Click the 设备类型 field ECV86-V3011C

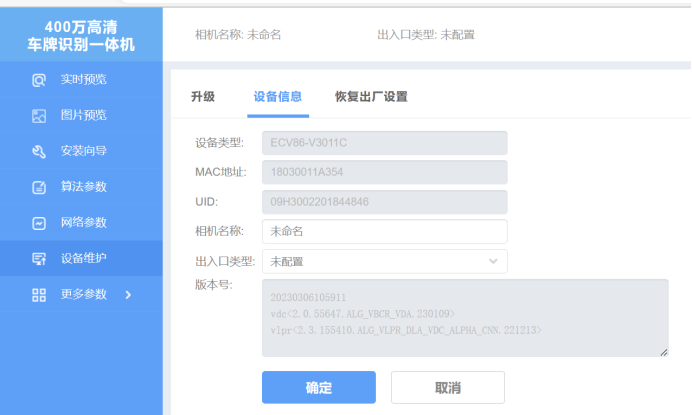[384, 143]
